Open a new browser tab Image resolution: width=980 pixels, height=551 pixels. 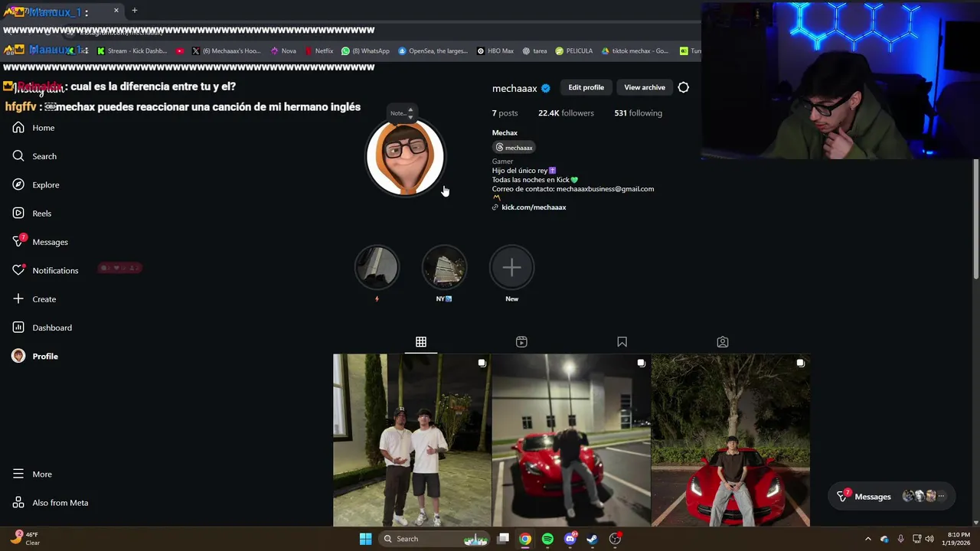135,11
